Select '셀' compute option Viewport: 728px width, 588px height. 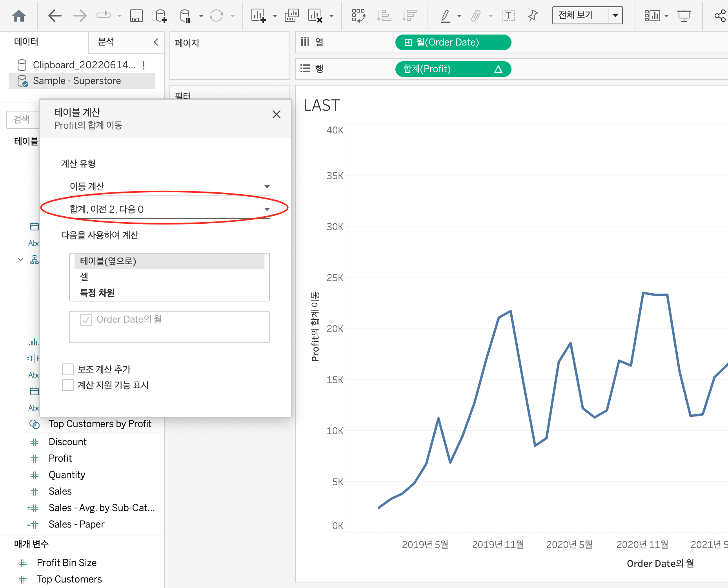point(169,277)
